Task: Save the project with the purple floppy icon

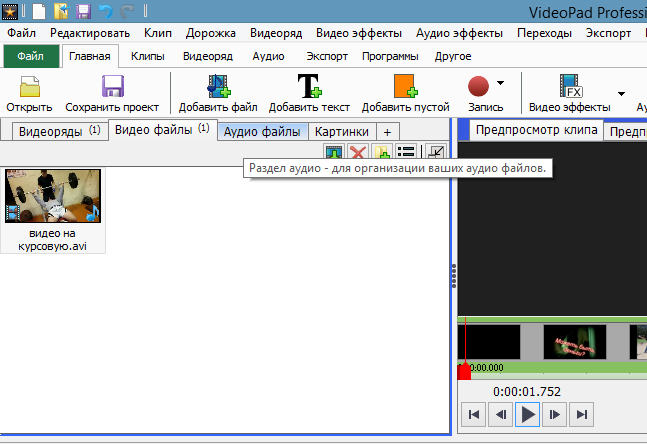Action: point(113,86)
